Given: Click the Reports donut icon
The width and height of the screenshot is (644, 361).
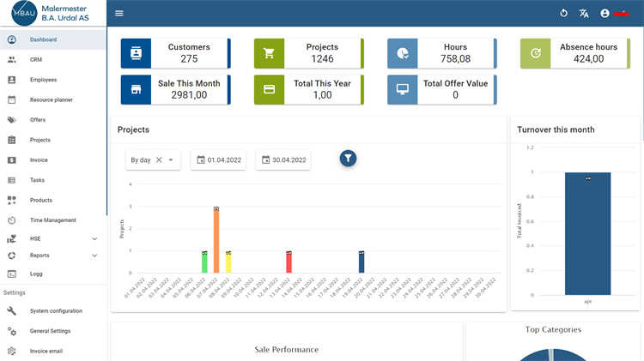Looking at the screenshot, I should (12, 256).
